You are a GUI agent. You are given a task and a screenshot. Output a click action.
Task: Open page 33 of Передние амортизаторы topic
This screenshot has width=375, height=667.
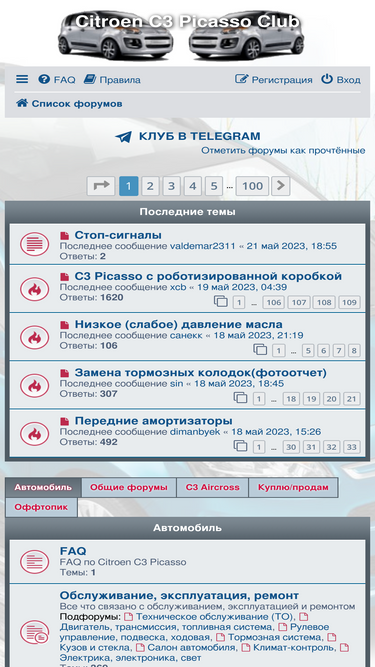[352, 447]
